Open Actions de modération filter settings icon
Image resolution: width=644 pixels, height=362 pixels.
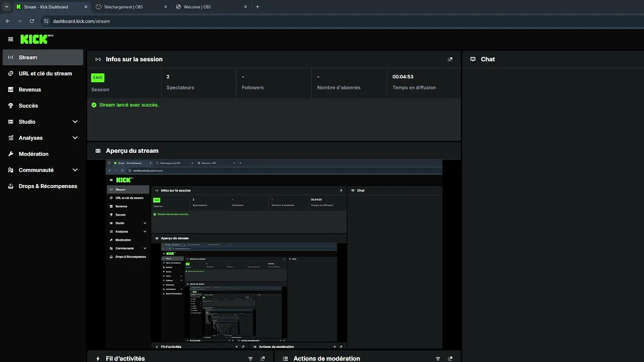[x=438, y=358]
